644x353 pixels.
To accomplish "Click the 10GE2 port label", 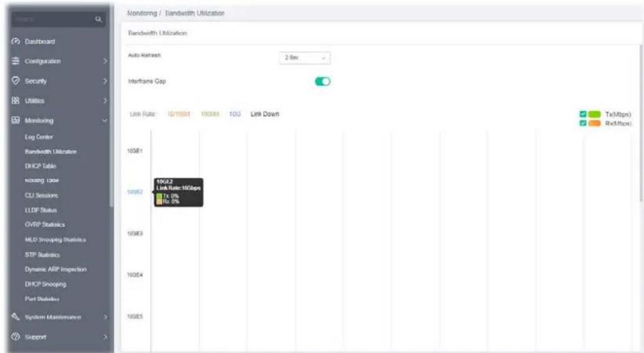I will [x=134, y=192].
